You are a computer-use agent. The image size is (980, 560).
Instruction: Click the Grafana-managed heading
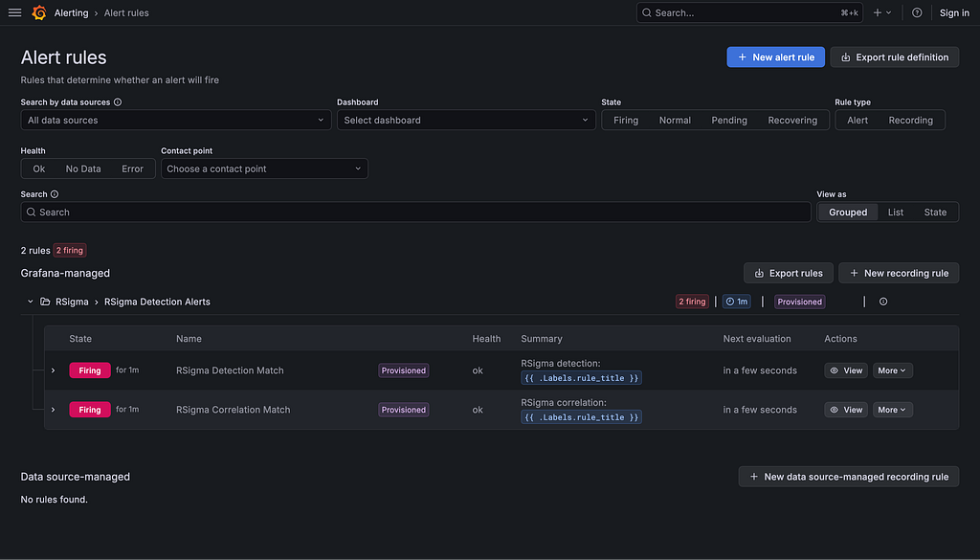(65, 273)
